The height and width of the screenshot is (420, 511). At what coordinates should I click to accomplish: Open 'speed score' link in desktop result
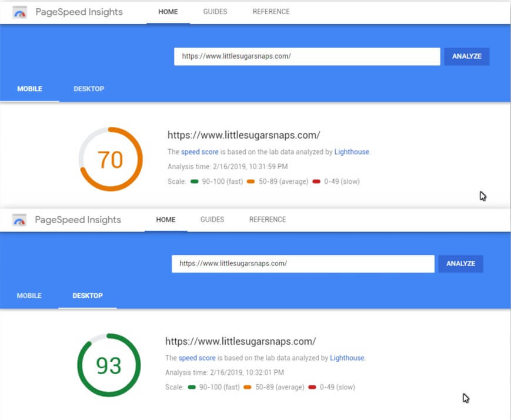[x=197, y=358]
